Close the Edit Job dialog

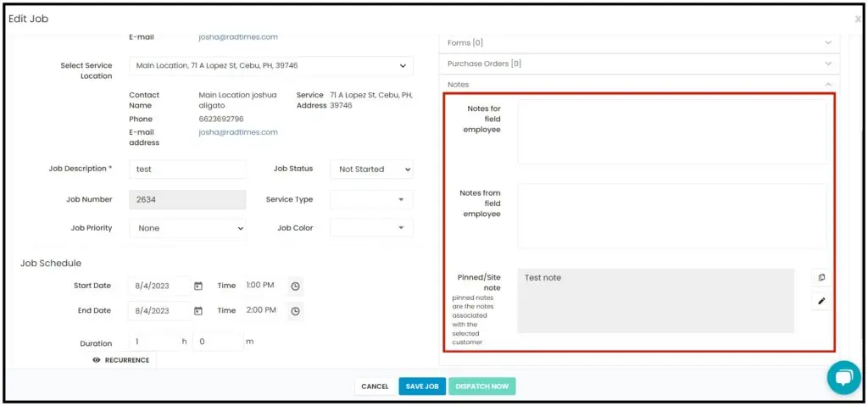tap(858, 19)
